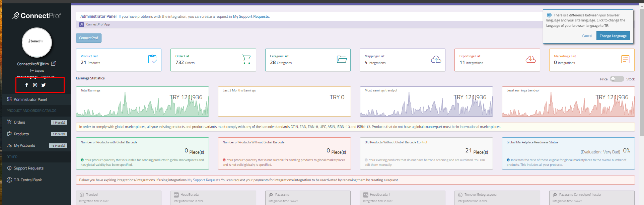644x205 pixels.
Task: Click the ConnectProf button
Action: tap(88, 38)
